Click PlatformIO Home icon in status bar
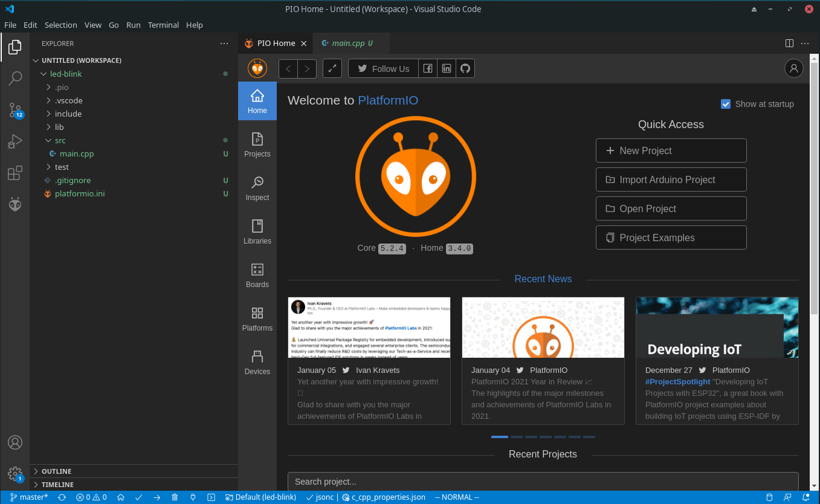Viewport: 820px width, 504px height. point(121,497)
